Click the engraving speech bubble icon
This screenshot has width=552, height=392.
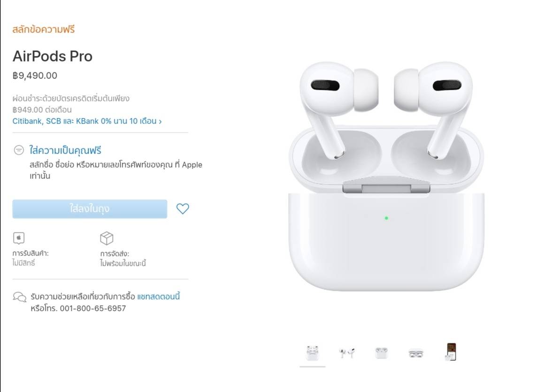pyautogui.click(x=19, y=150)
